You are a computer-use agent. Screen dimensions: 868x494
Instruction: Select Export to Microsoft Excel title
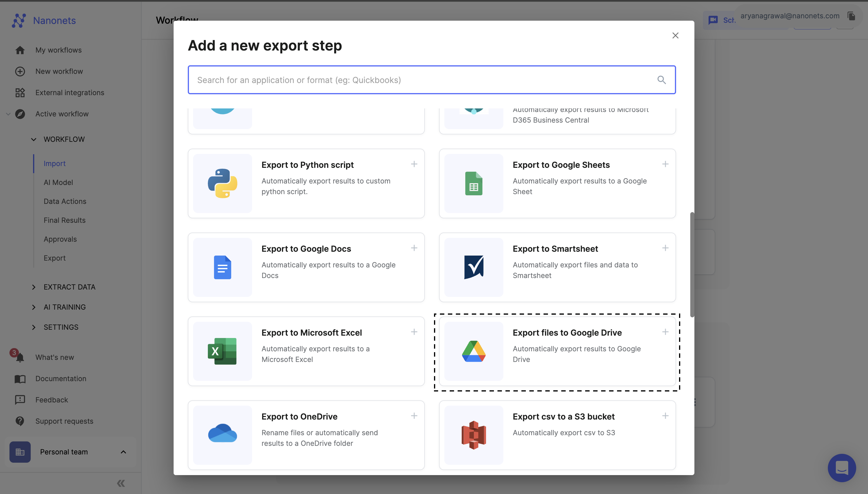point(311,332)
